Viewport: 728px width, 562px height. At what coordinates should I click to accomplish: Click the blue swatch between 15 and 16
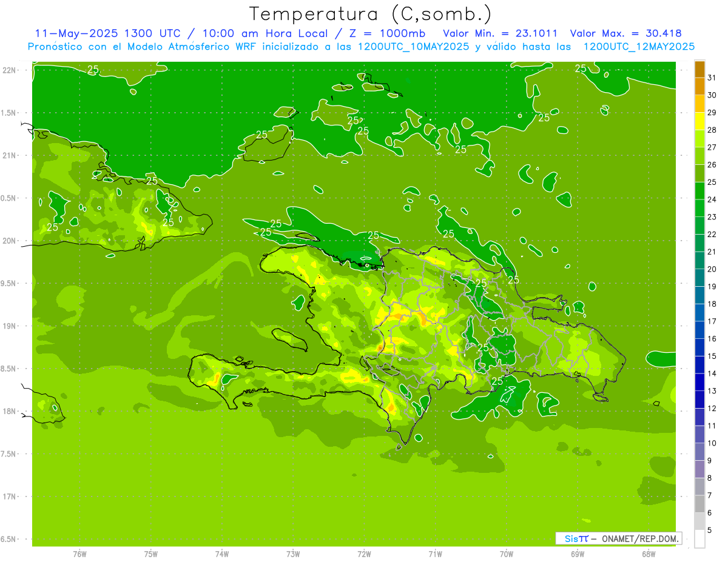pos(699,347)
